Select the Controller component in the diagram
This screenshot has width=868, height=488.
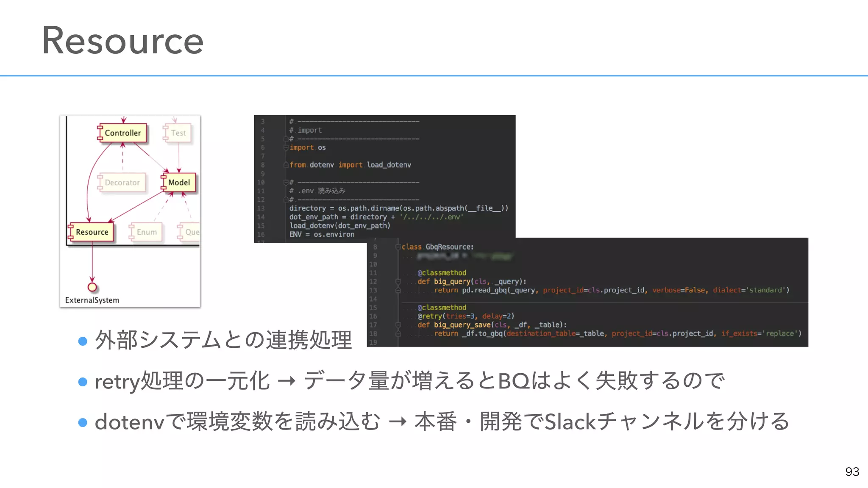point(122,133)
